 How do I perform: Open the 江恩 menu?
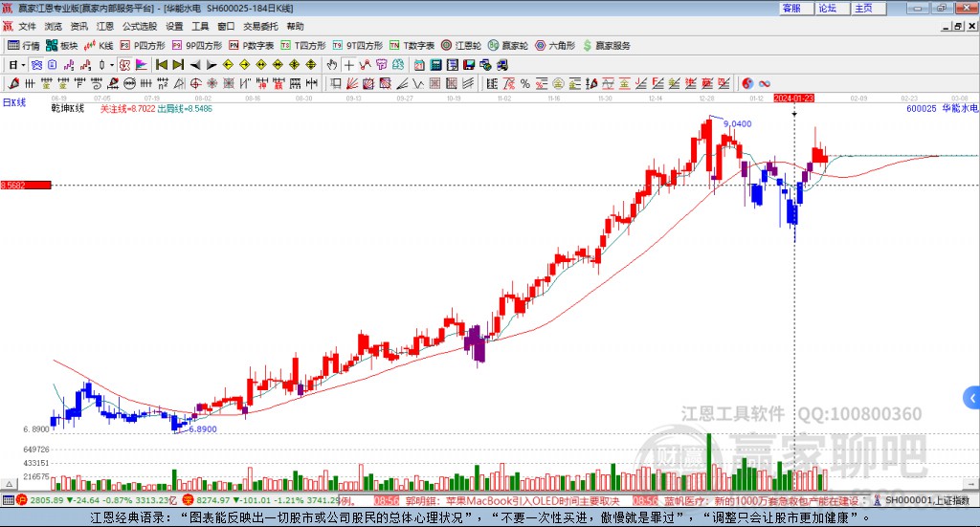pyautogui.click(x=105, y=26)
